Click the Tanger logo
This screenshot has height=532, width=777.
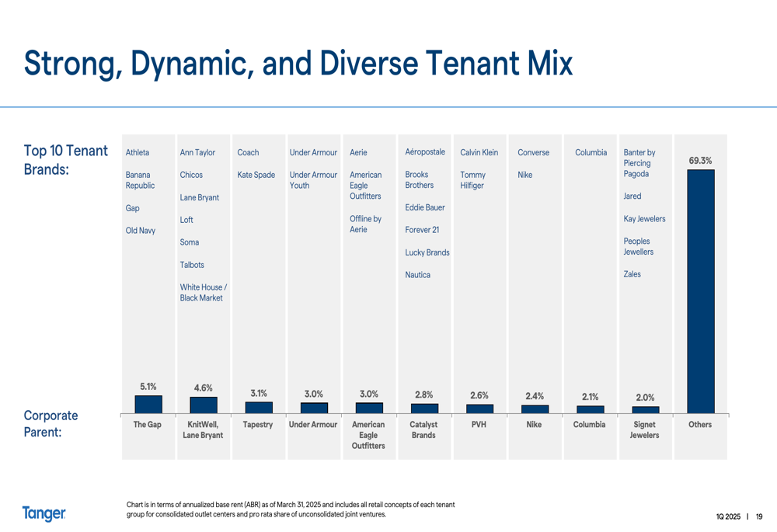coord(44,513)
